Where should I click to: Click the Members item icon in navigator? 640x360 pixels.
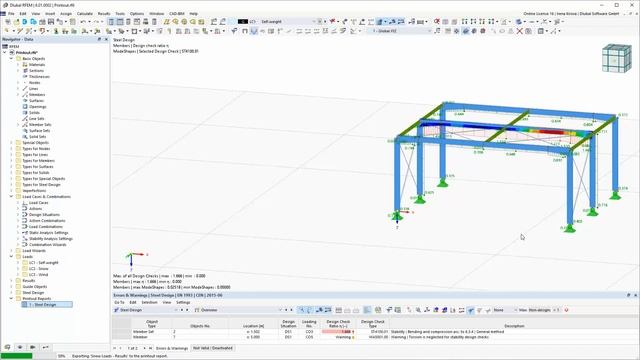click(x=25, y=94)
